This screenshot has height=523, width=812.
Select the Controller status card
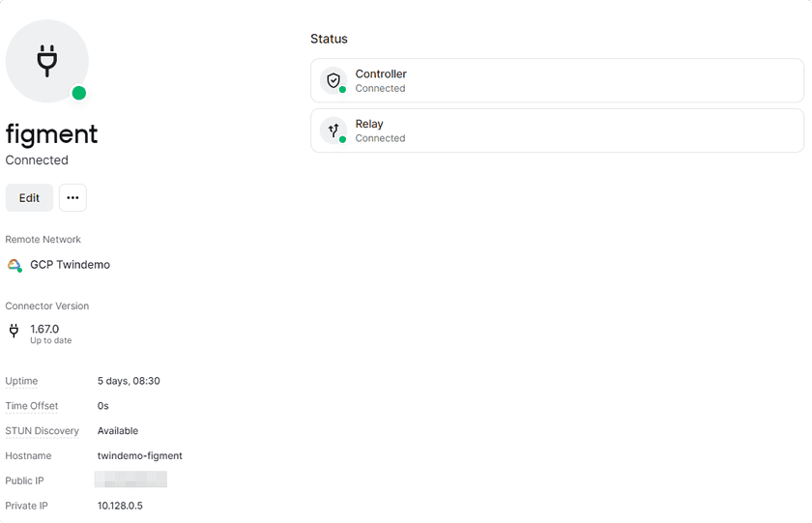pyautogui.click(x=557, y=80)
